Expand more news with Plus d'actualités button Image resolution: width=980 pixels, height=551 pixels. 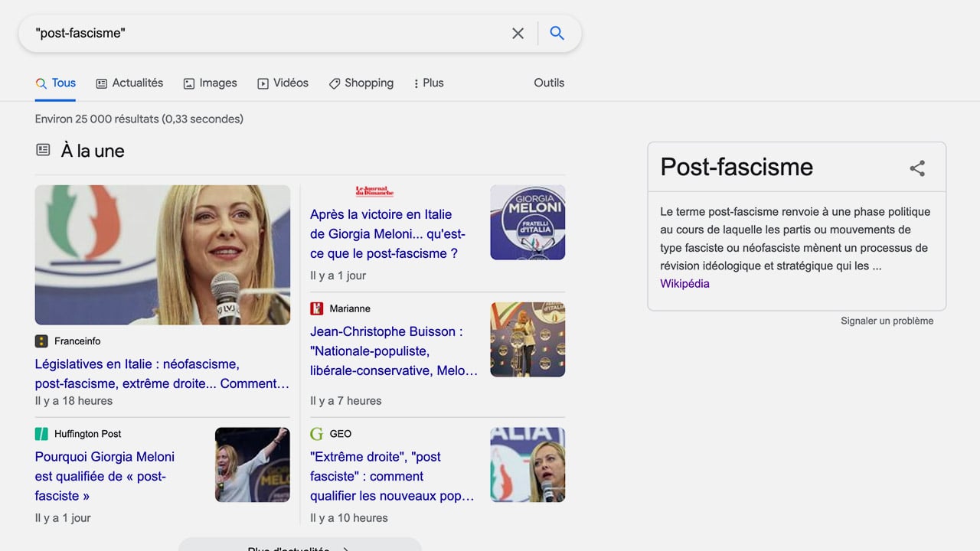point(299,546)
